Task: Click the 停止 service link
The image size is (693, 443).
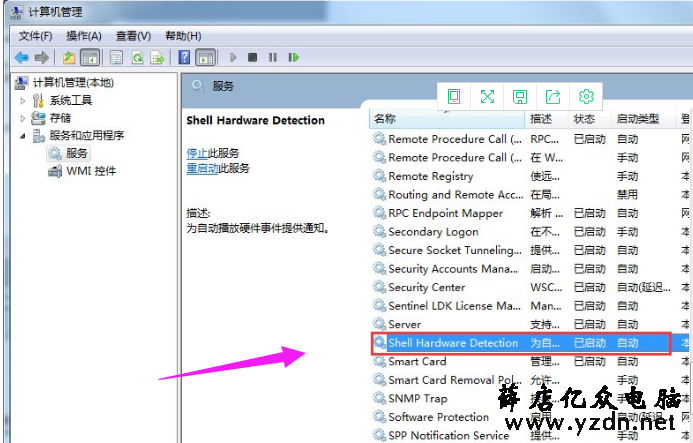Action: pos(197,153)
